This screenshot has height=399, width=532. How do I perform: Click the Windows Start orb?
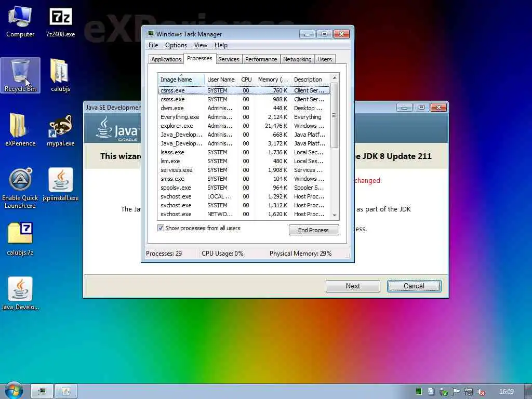point(14,391)
